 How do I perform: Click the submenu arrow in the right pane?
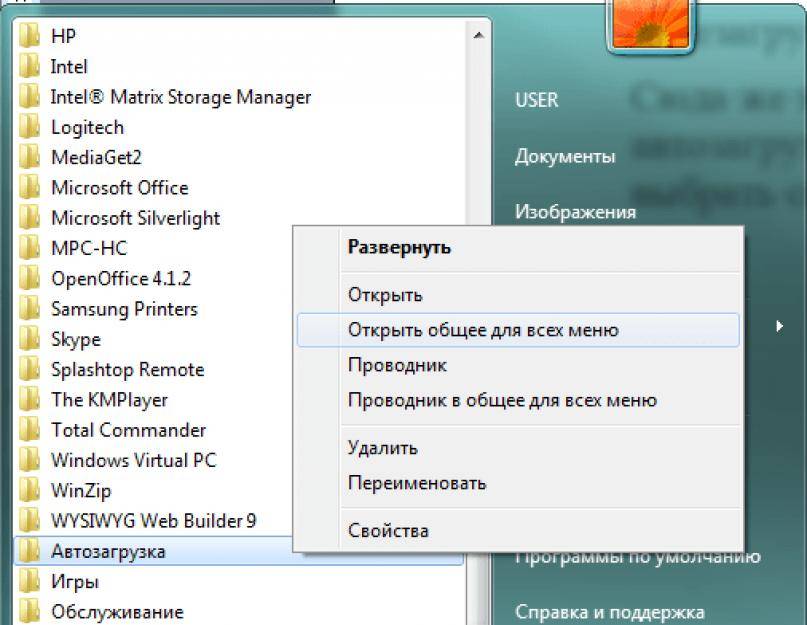pyautogui.click(x=780, y=326)
